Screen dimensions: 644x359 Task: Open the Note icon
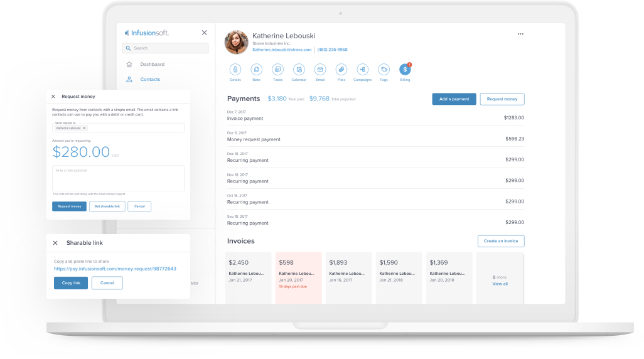tap(256, 70)
